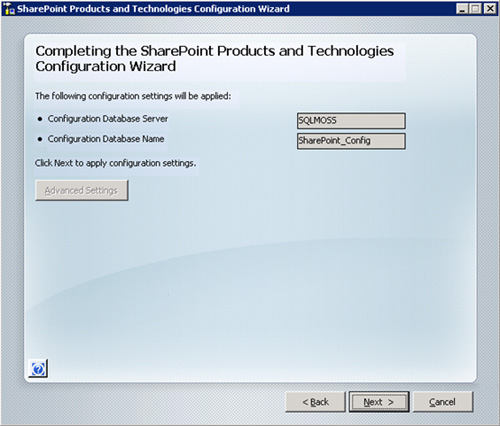Click 'The following configuration settings will be applied' text
The height and width of the screenshot is (426, 500).
[x=133, y=96]
